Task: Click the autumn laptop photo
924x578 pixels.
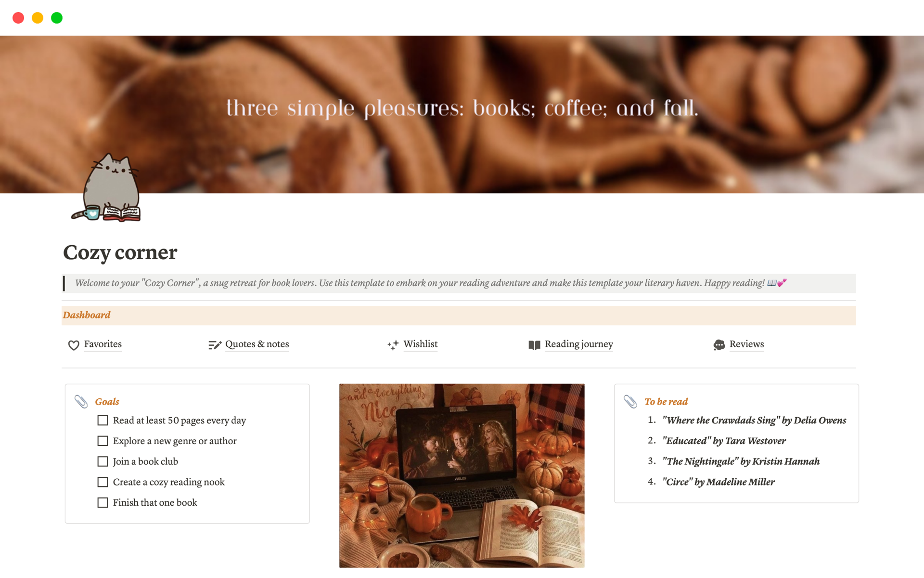Action: 462,475
